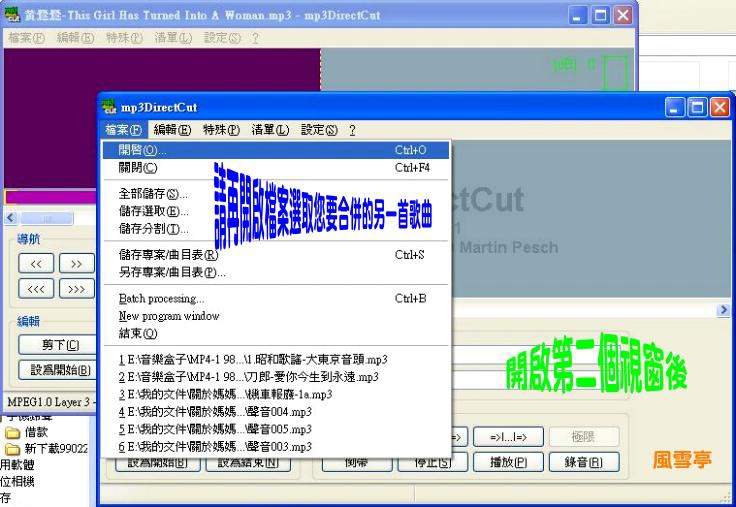Click the 錄音(R) record button
The image size is (736, 507).
point(583,462)
